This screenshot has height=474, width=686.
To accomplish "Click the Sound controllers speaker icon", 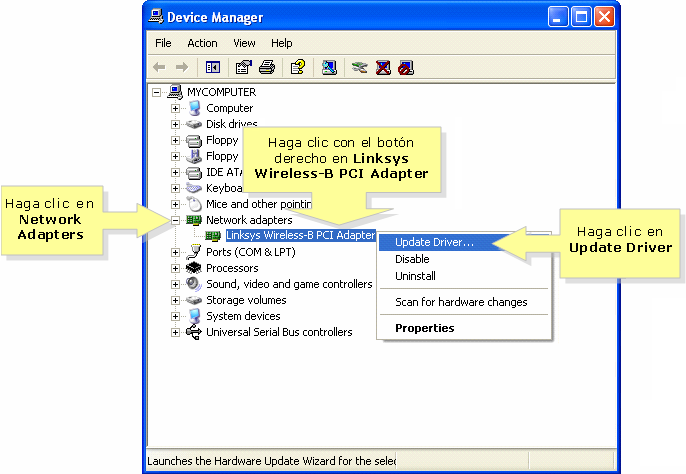I will pos(194,284).
